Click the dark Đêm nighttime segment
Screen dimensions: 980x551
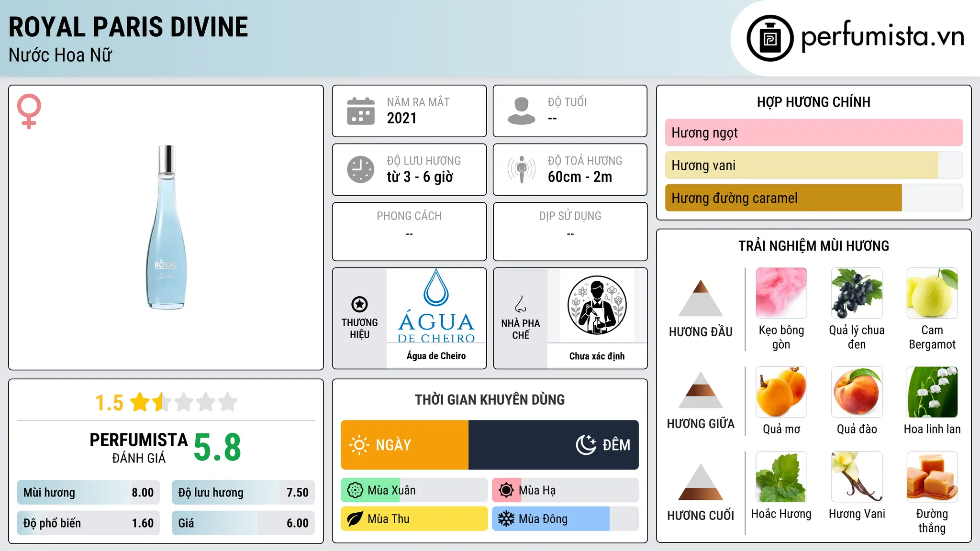(x=554, y=445)
